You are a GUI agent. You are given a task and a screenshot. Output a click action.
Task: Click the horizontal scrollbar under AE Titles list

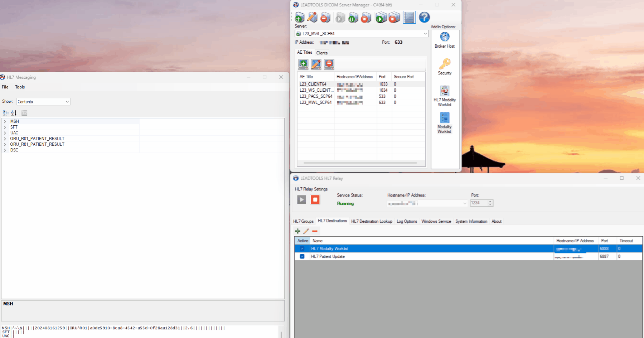click(360, 163)
